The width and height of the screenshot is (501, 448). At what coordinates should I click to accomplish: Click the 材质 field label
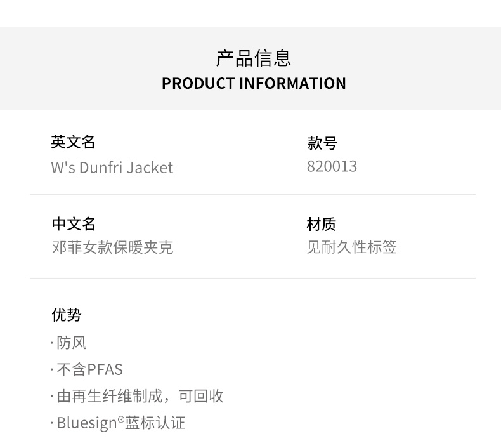(x=321, y=224)
